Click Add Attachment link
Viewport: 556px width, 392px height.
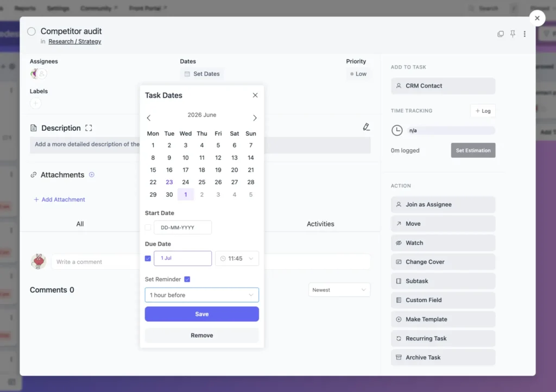pos(59,200)
